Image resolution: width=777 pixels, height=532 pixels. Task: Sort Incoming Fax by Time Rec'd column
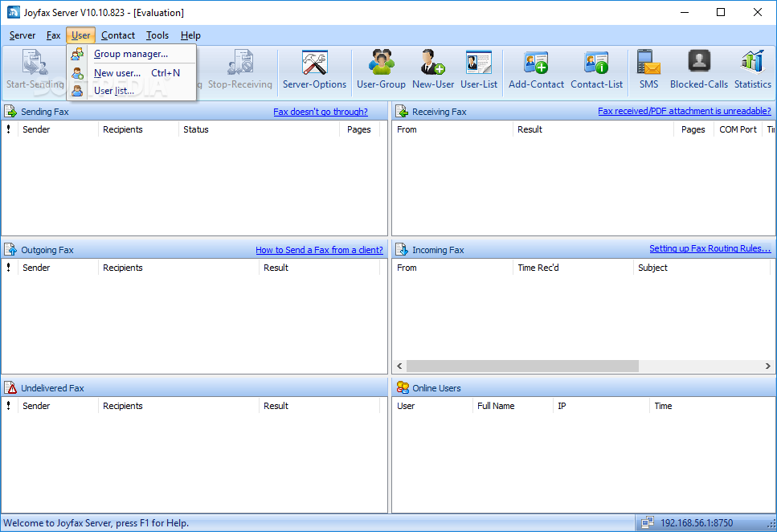573,268
